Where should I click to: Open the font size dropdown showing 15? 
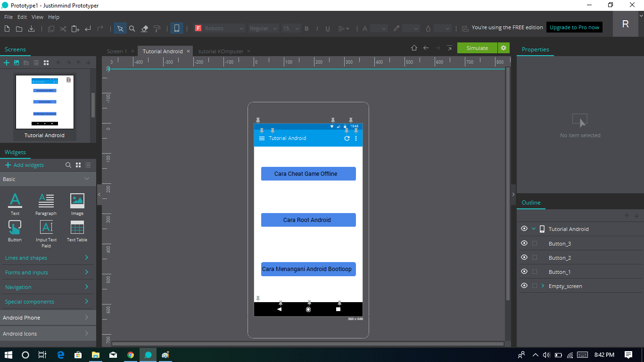pyautogui.click(x=291, y=28)
